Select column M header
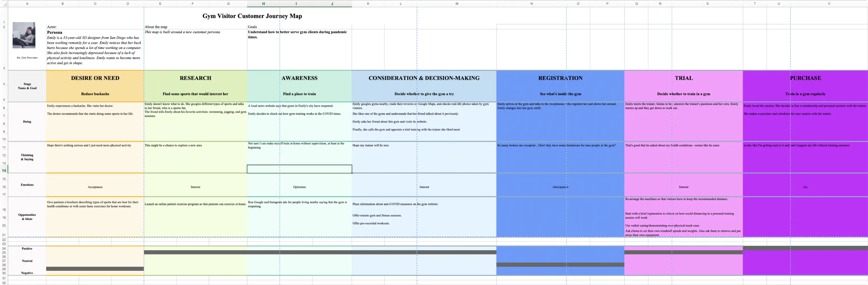 tap(457, 4)
